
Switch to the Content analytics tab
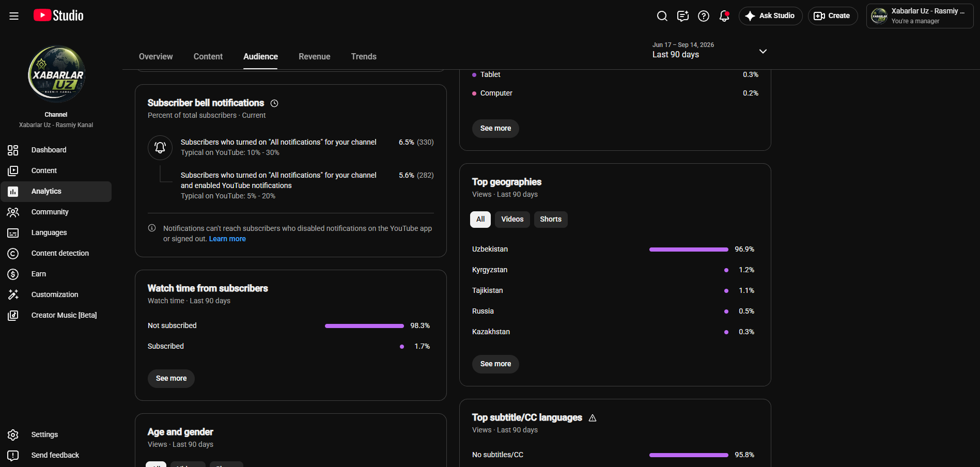point(208,57)
